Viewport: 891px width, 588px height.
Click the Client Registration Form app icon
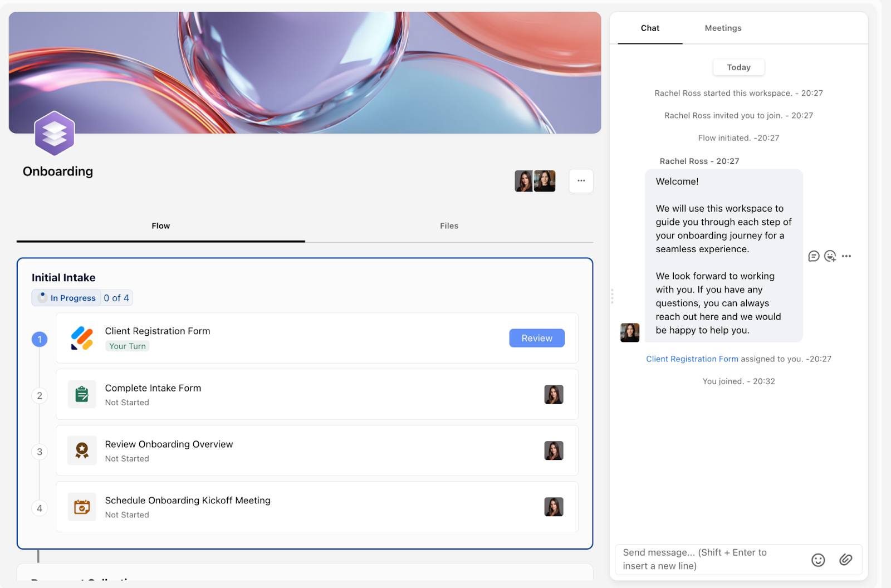[x=82, y=338]
